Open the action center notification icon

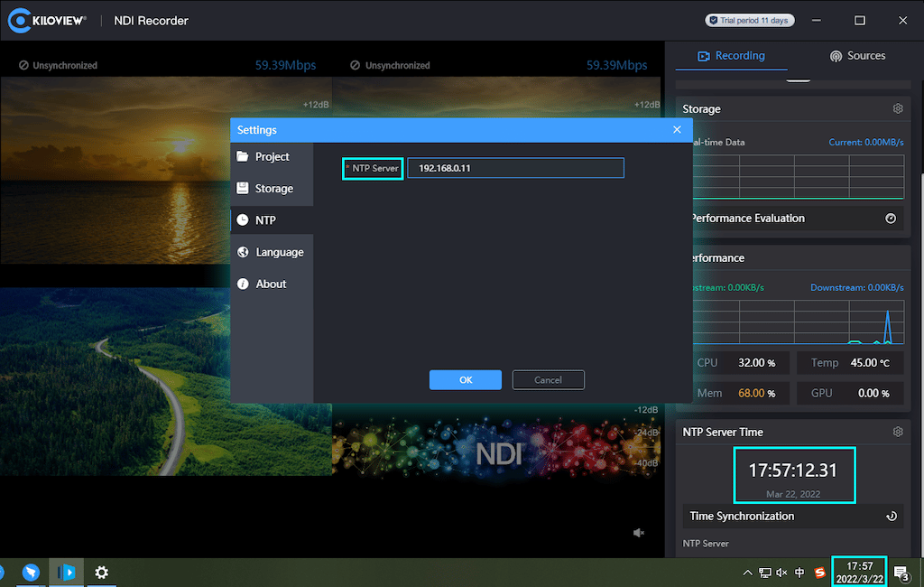pos(900,573)
